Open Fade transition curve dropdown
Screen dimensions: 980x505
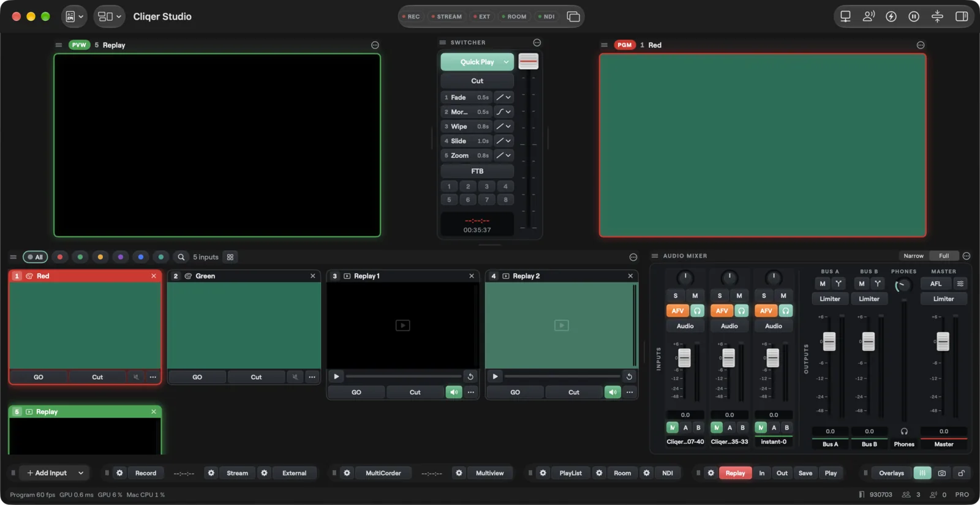click(x=503, y=97)
